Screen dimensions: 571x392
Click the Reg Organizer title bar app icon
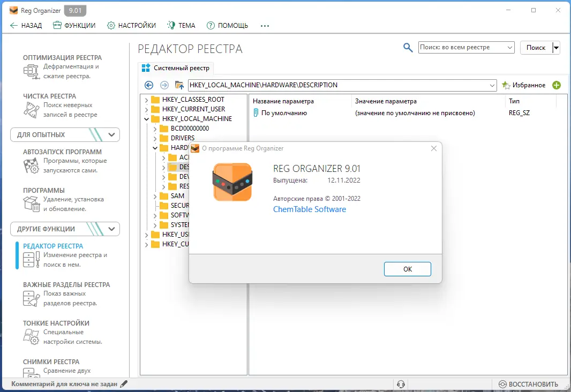[x=13, y=11]
